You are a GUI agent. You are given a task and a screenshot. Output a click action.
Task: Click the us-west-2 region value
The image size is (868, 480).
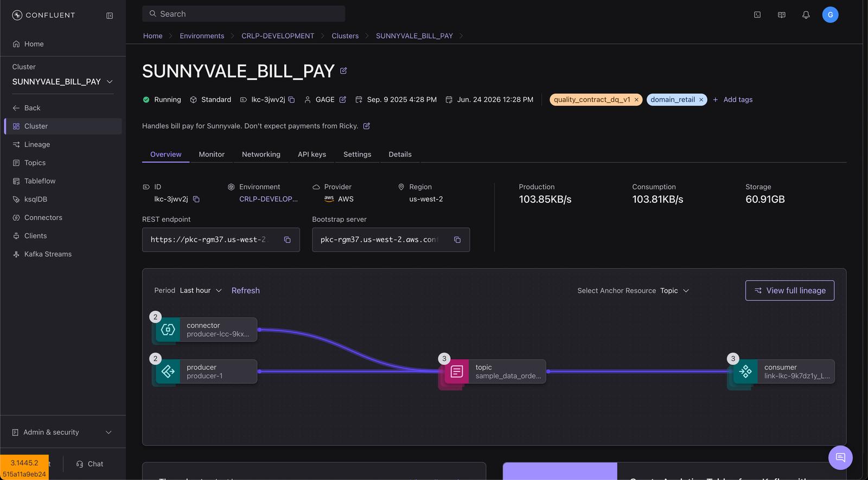426,199
